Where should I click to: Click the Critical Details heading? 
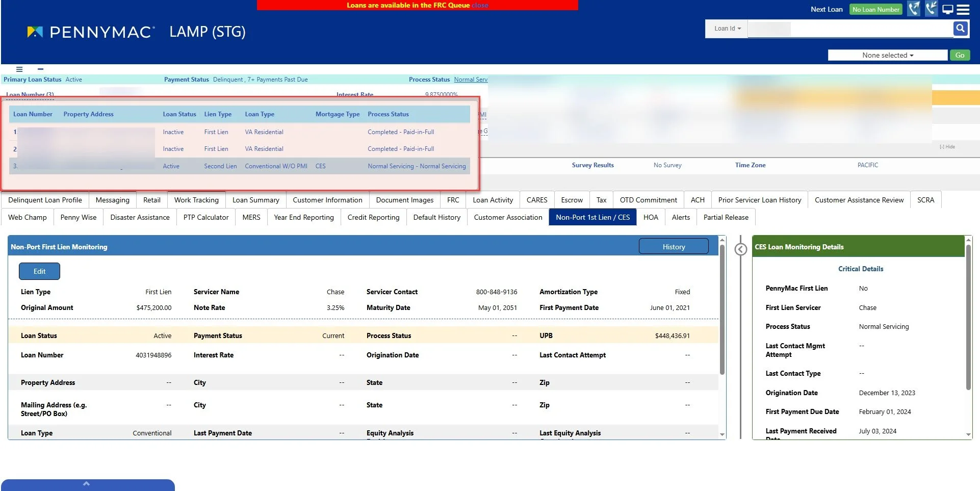(x=861, y=269)
